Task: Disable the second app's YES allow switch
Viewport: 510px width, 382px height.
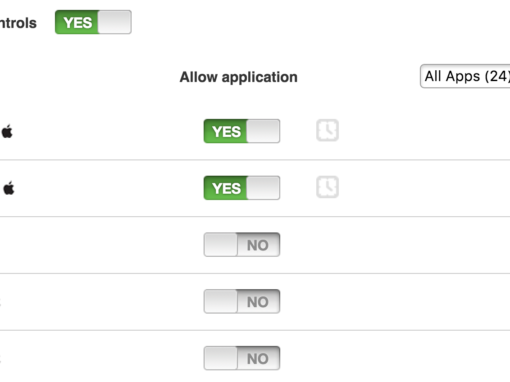Action: click(242, 188)
